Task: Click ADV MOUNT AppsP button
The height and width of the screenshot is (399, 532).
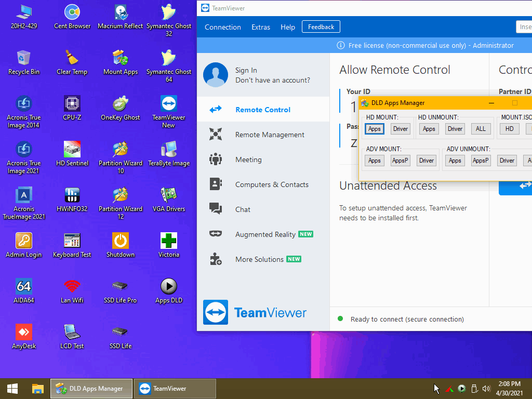Action: point(401,161)
